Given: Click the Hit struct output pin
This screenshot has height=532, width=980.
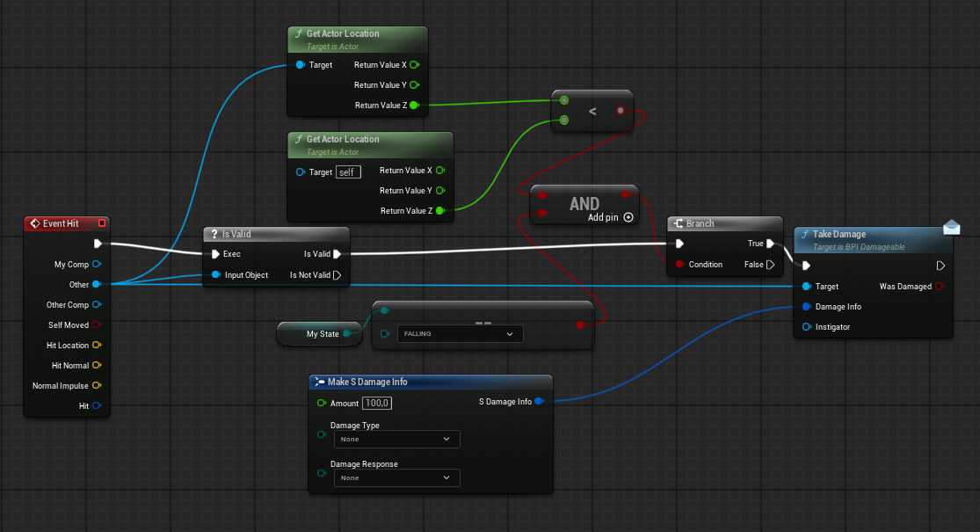Looking at the screenshot, I should click(97, 405).
